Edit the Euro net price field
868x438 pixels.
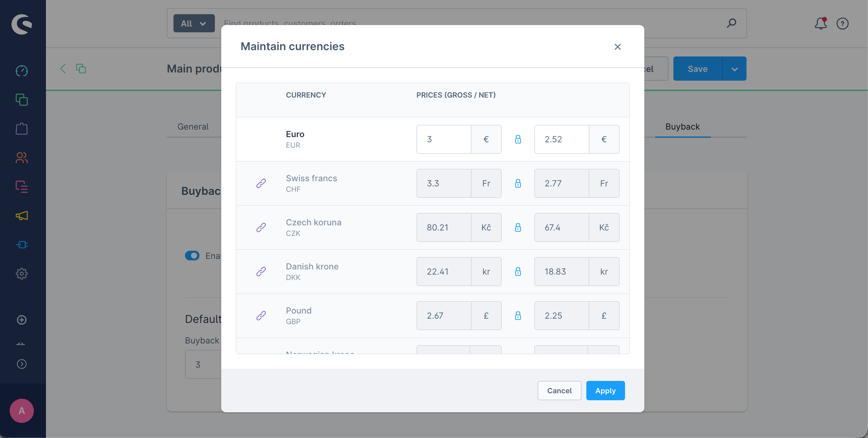(x=562, y=139)
